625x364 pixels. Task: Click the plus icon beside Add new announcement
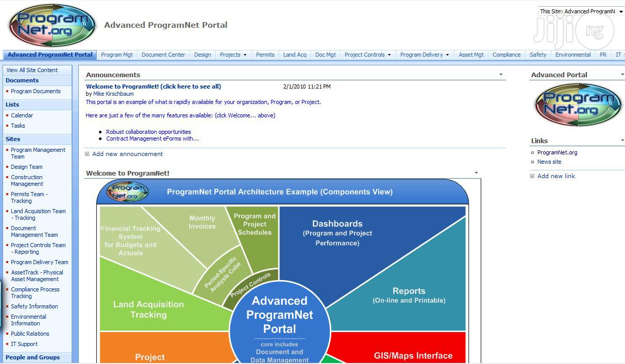[87, 154]
